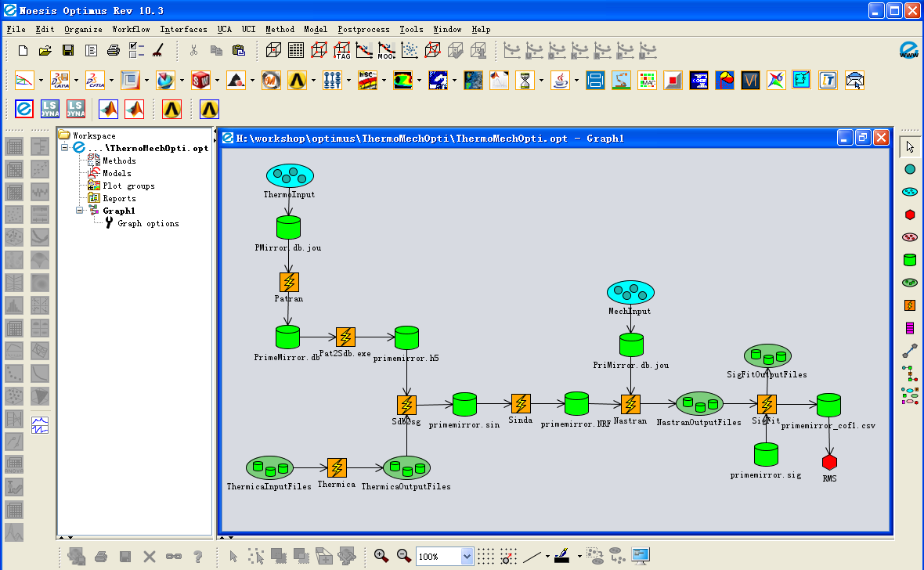Click the Java coffee cup icon
924x570 pixels.
(560, 80)
